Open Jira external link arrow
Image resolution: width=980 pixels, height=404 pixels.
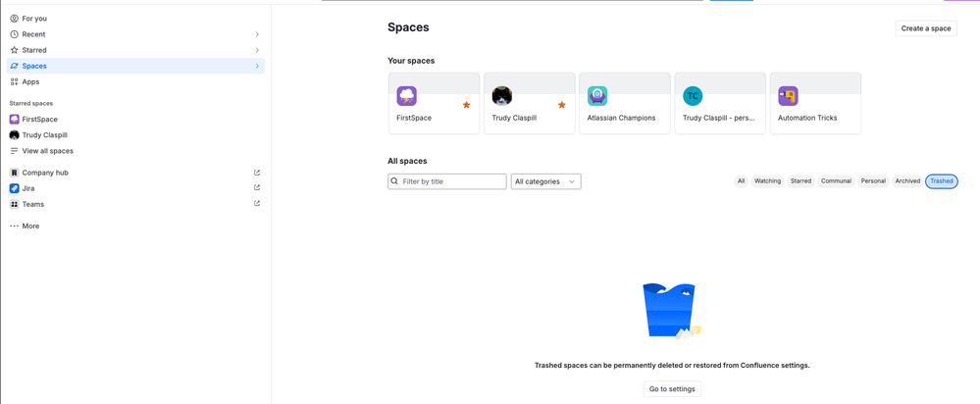click(x=257, y=187)
